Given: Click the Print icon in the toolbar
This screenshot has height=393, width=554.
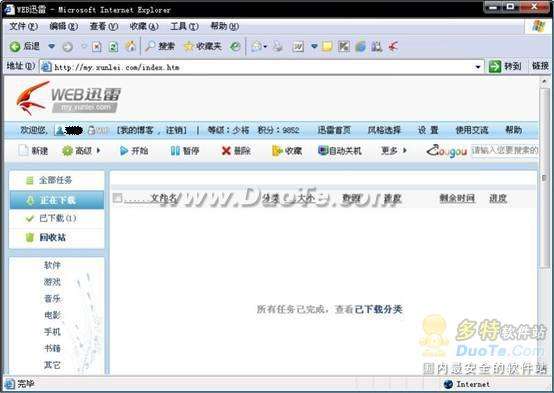Looking at the screenshot, I should pyautogui.click(x=278, y=47).
